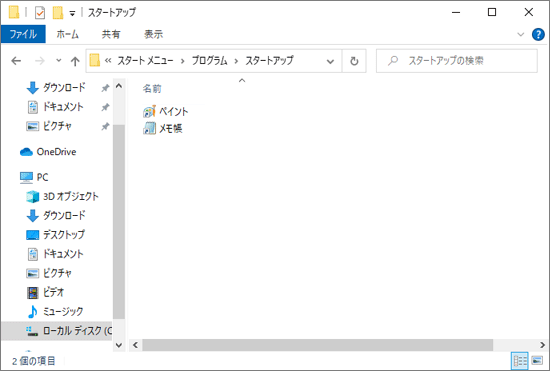
Task: Expand the ribbon with the chevron
Action: point(521,34)
